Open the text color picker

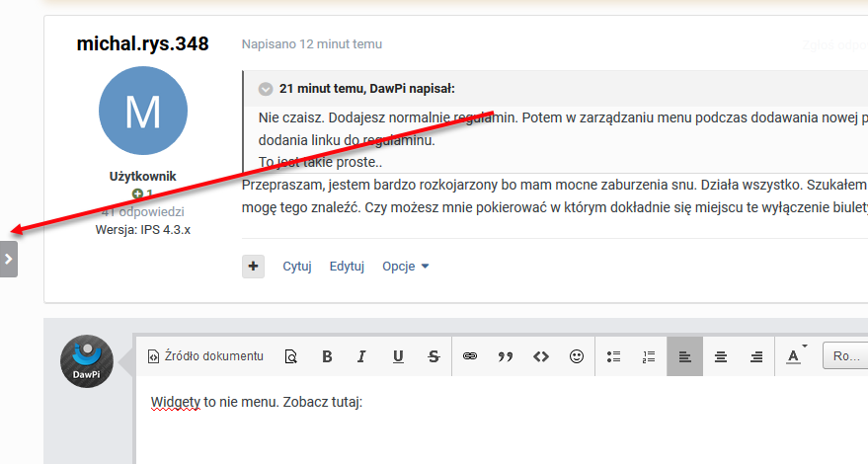795,356
